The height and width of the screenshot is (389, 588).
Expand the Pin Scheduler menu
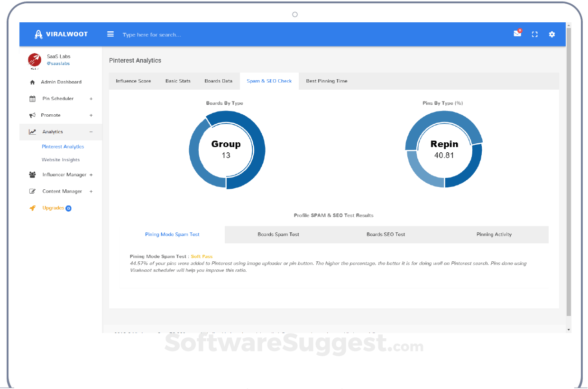click(x=91, y=99)
